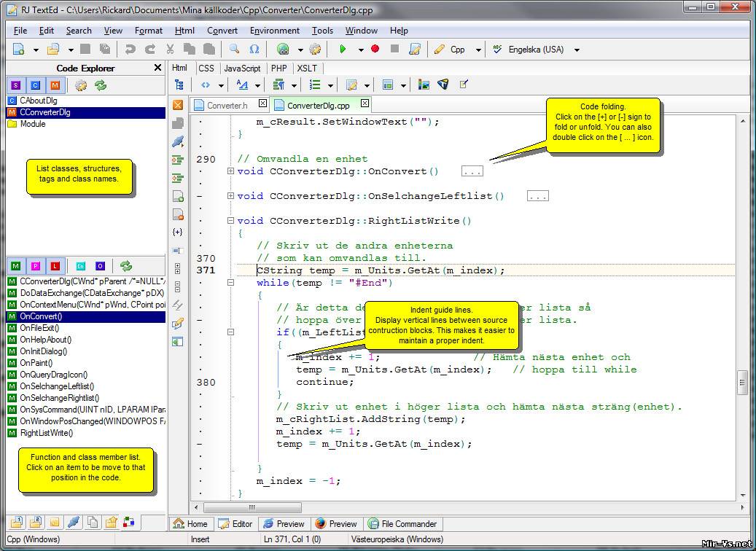Open the Environment menu
The height and width of the screenshot is (551, 756).
coord(274,31)
